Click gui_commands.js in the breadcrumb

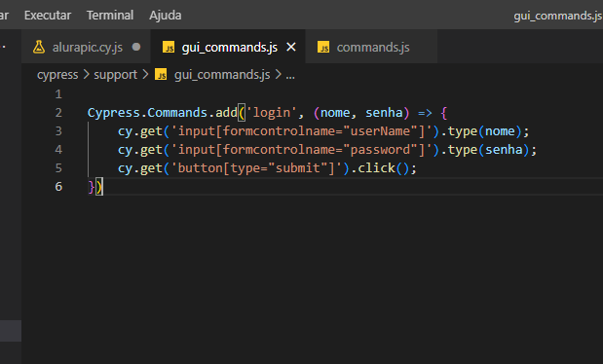[x=222, y=75]
